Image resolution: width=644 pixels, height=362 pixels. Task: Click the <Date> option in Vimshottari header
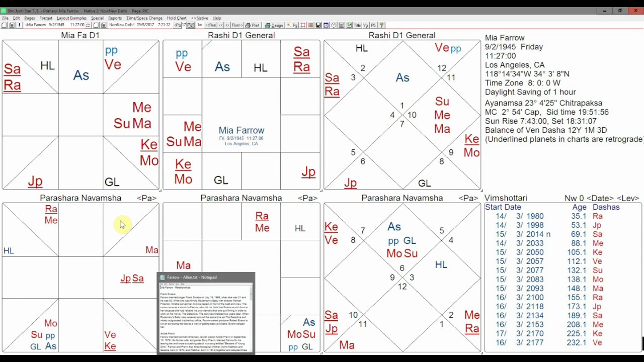599,198
